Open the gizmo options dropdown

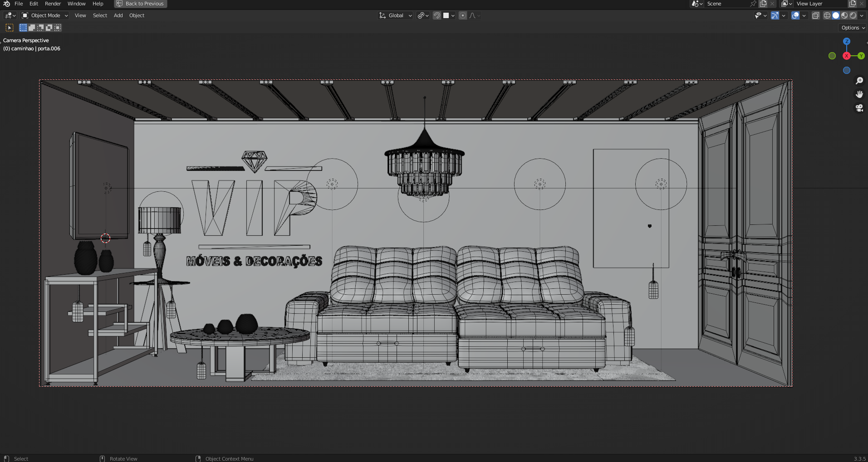point(784,15)
